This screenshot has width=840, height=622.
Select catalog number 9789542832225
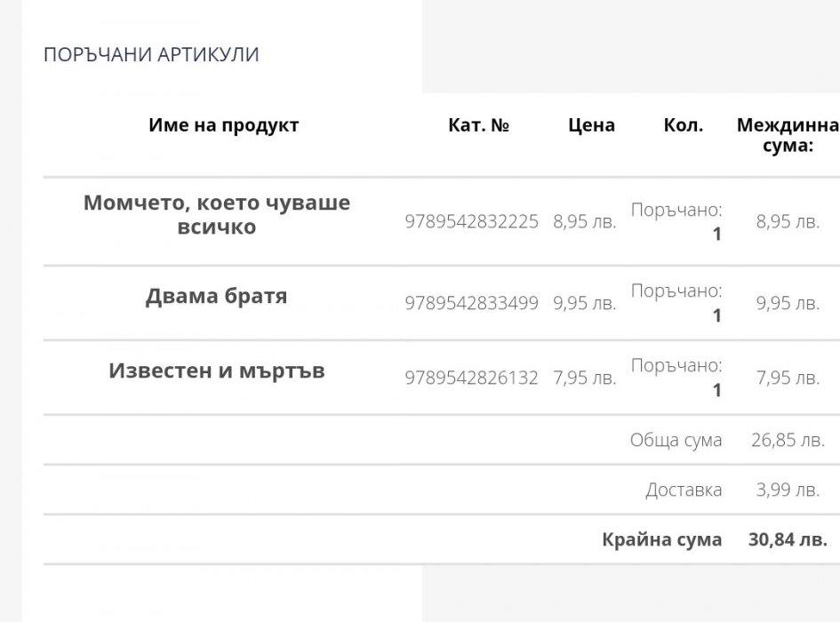coord(471,222)
